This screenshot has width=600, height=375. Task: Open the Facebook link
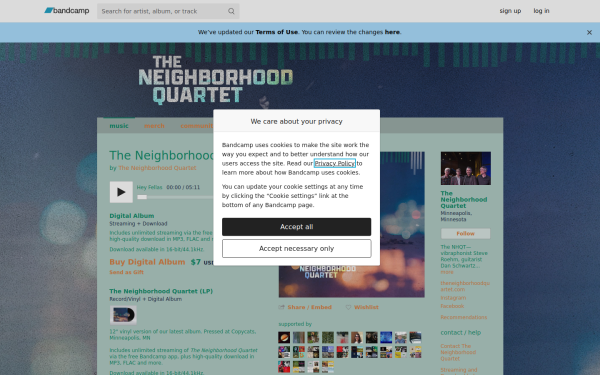(452, 306)
